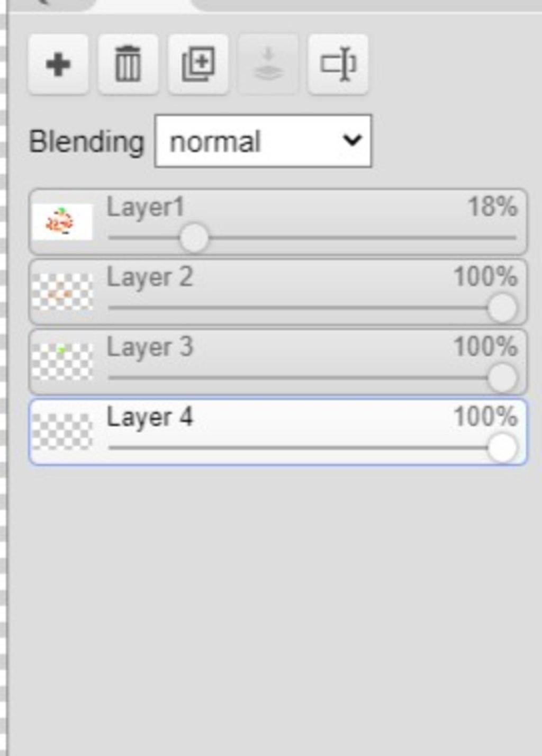
Task: Click the Layer1 thumbnail preview
Action: [x=62, y=221]
